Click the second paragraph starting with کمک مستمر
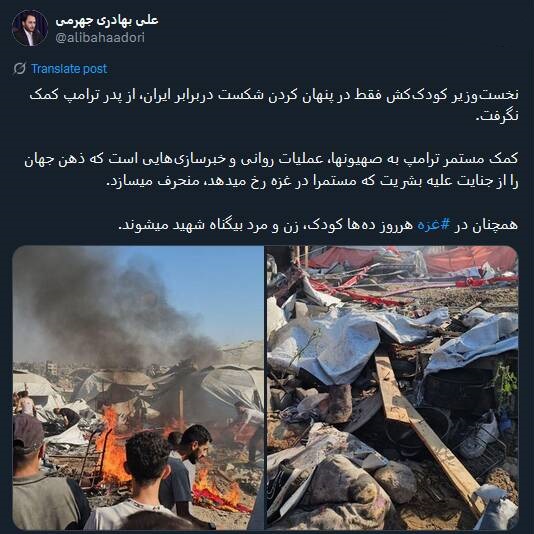 [x=271, y=170]
